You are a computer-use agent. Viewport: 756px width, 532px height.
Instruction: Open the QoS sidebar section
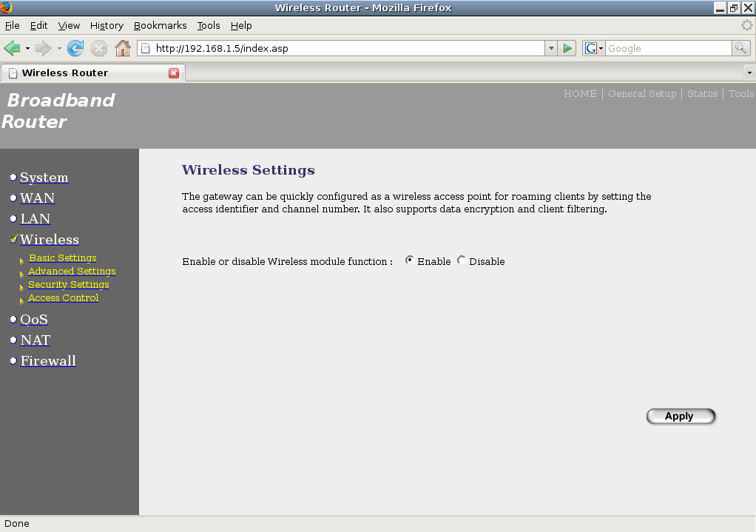(x=34, y=320)
